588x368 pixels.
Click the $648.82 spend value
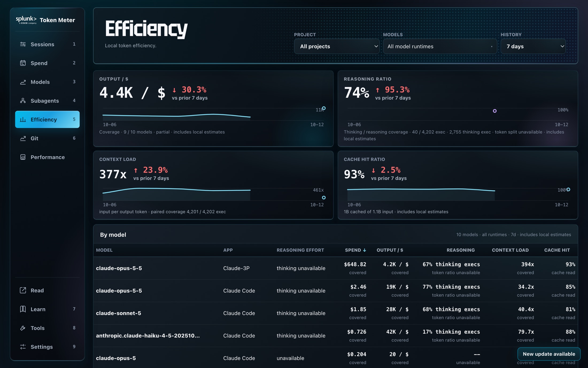355,264
